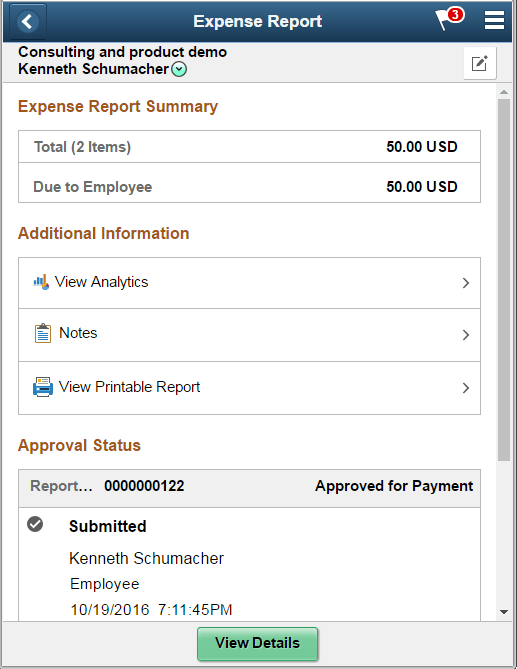Click the Additional Information heading

coord(103,233)
